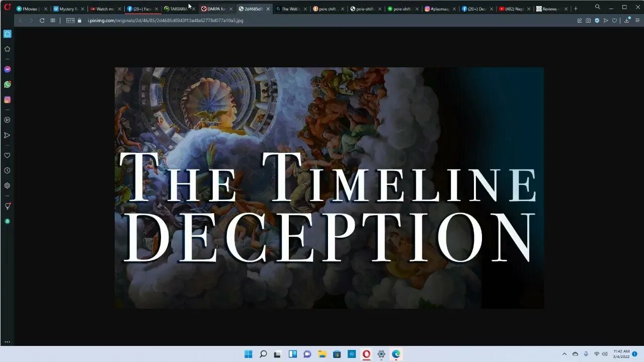Click The Timeline Deception image
Viewport: 644px width, 362px height.
tap(329, 188)
